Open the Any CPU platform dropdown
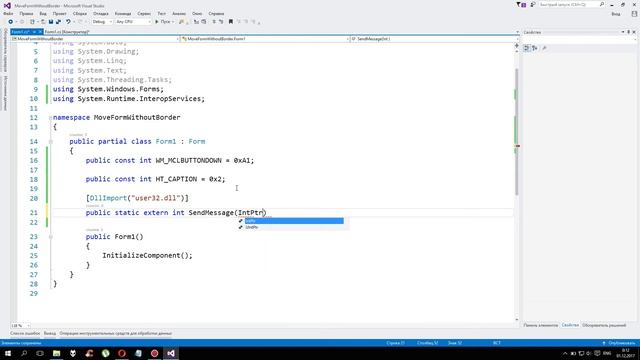Screen dimensions: 640x360 [x=133, y=22]
